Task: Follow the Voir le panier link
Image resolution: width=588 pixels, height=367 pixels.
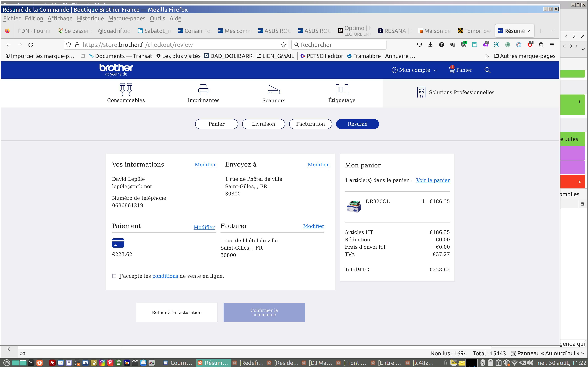Action: pos(433,180)
